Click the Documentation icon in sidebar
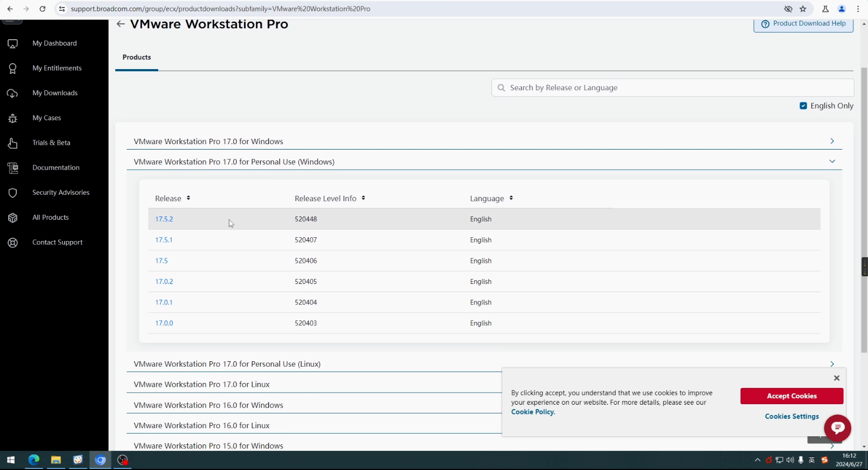This screenshot has width=868, height=470. pos(13,168)
